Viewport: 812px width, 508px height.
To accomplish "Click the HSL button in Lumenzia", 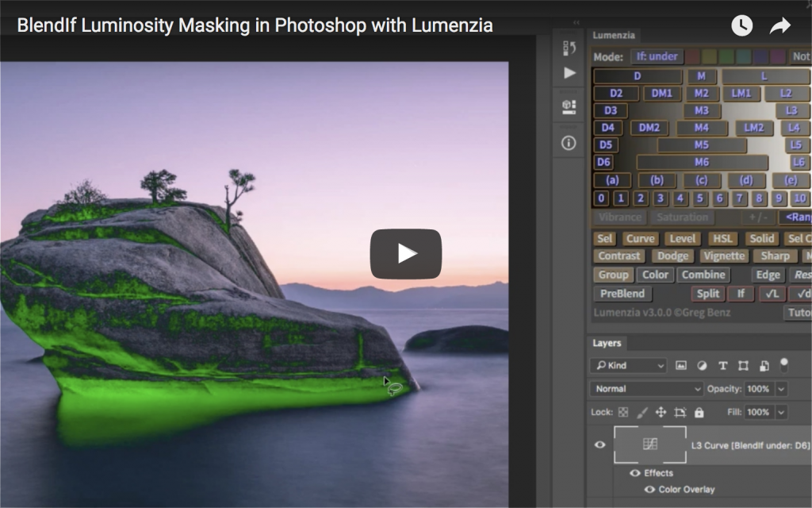I will pos(722,238).
